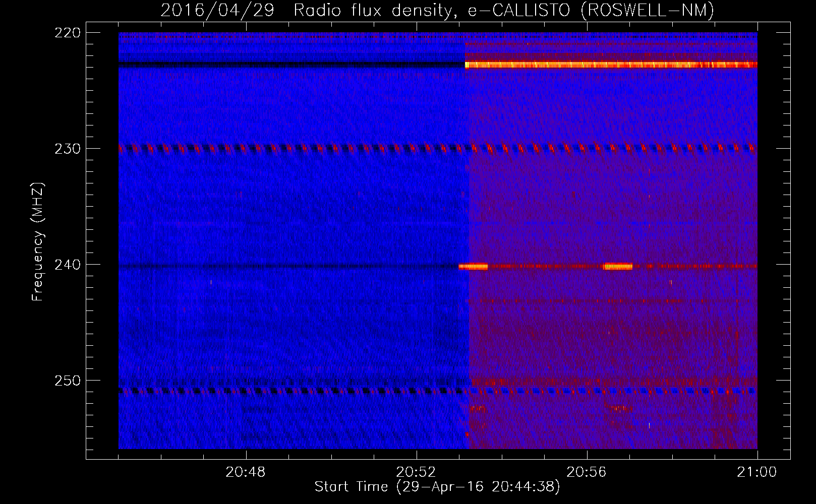
Task: Click the 230 frequency tick label
Action: pos(68,149)
